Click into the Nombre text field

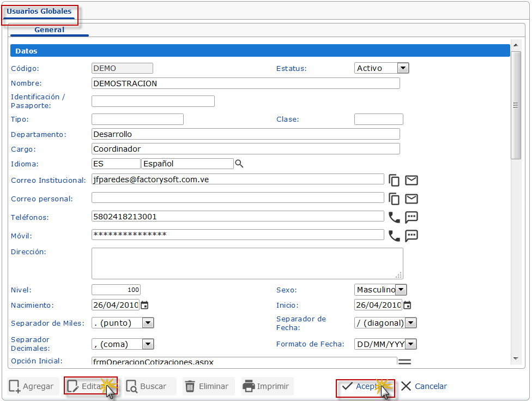click(x=245, y=83)
